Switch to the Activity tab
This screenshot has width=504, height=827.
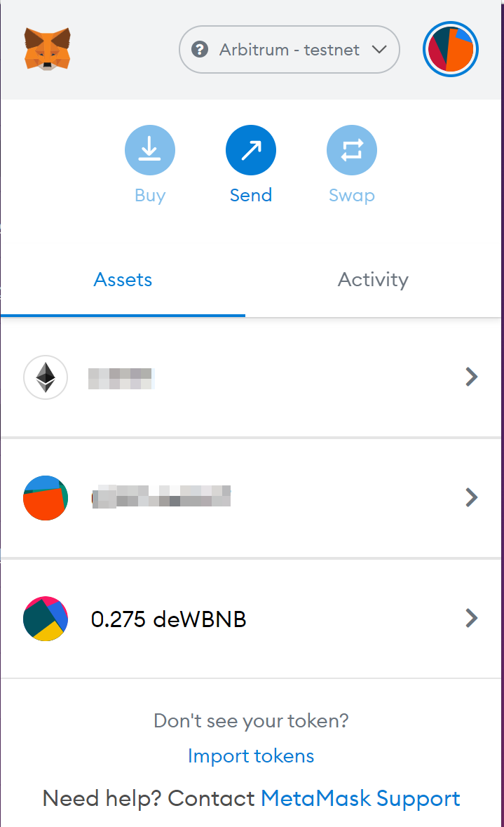click(373, 280)
